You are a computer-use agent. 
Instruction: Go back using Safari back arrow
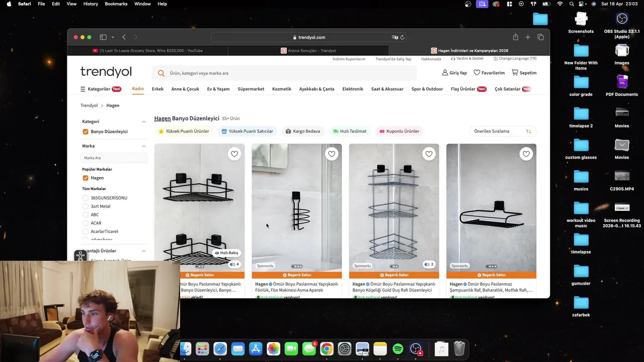point(124,37)
